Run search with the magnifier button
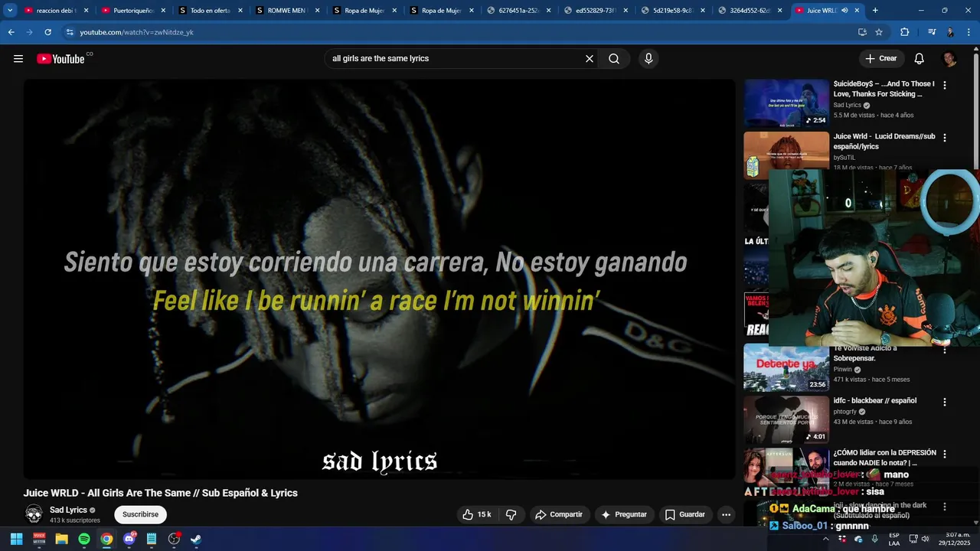Screen dimensions: 980x551 (x=614, y=59)
